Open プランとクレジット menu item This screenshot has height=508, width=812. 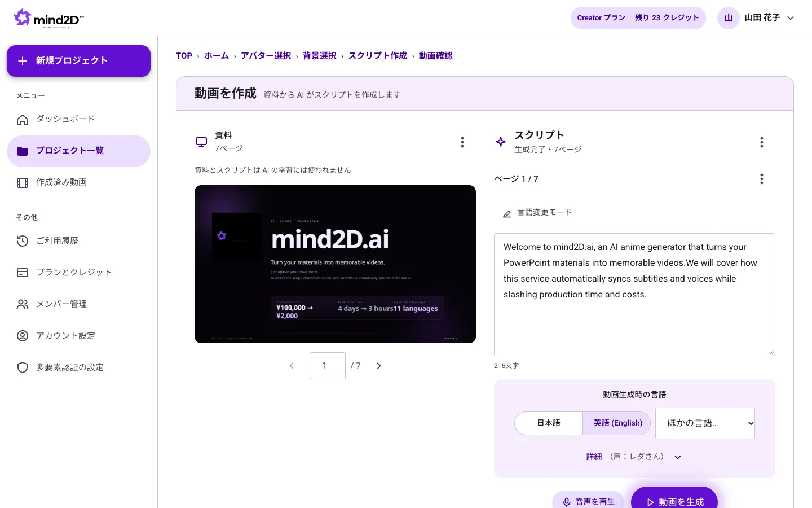[x=78, y=273]
